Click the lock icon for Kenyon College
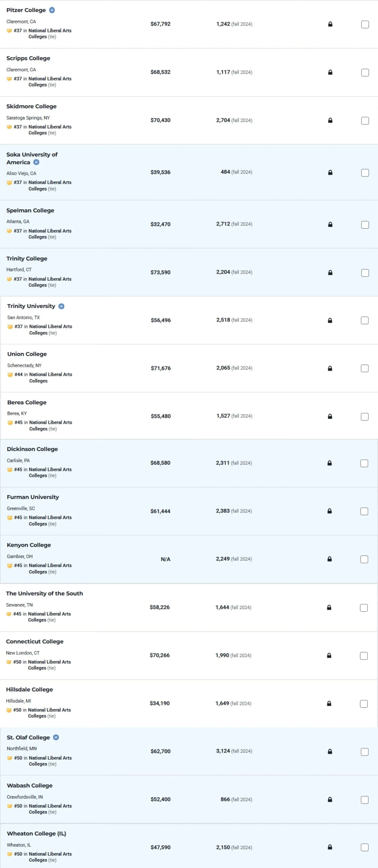Screen dimensions: 378x868 click(x=330, y=559)
